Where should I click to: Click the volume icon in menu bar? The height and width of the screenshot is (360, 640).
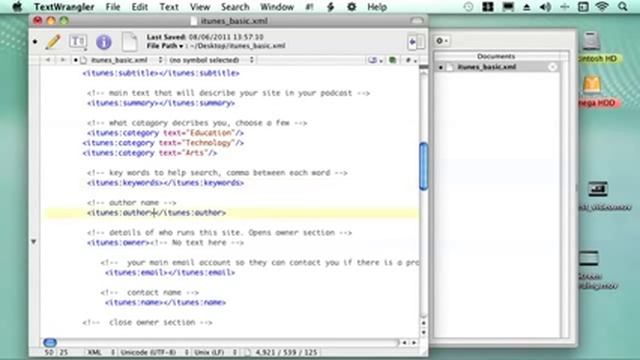pos(545,7)
